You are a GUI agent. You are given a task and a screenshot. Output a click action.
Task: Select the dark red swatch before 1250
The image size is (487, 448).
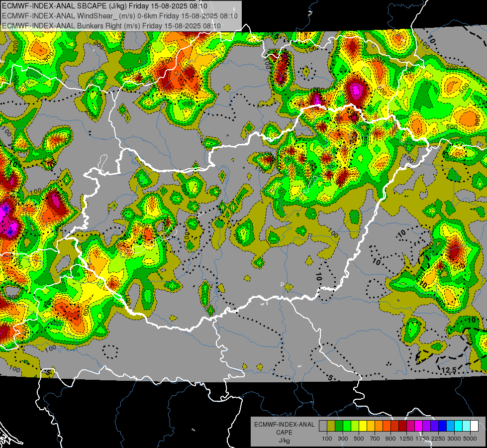pos(403,426)
